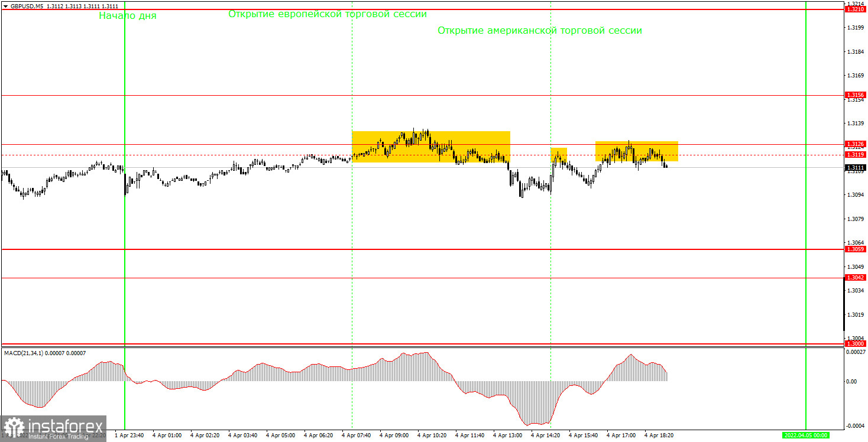The image size is (868, 442).
Task: Select the large yellow European session highlight rectangle
Action: click(431, 147)
